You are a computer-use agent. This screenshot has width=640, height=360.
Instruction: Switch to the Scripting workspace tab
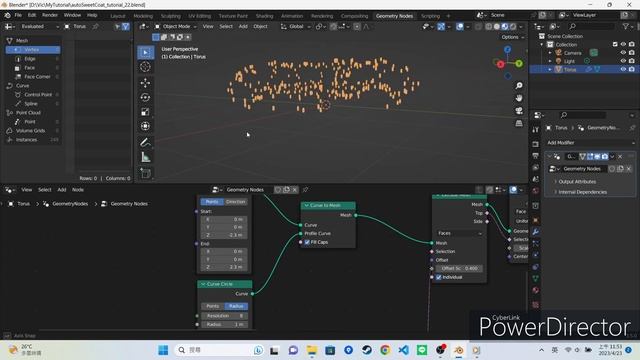[430, 16]
